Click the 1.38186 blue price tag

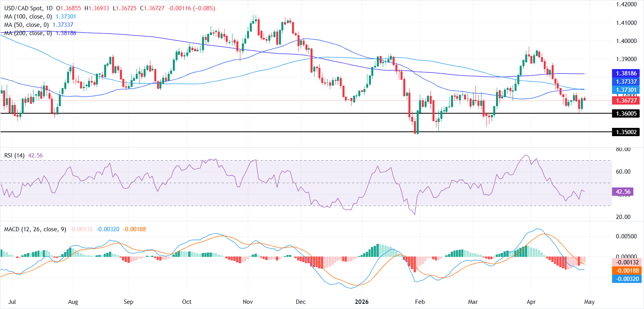(625, 73)
